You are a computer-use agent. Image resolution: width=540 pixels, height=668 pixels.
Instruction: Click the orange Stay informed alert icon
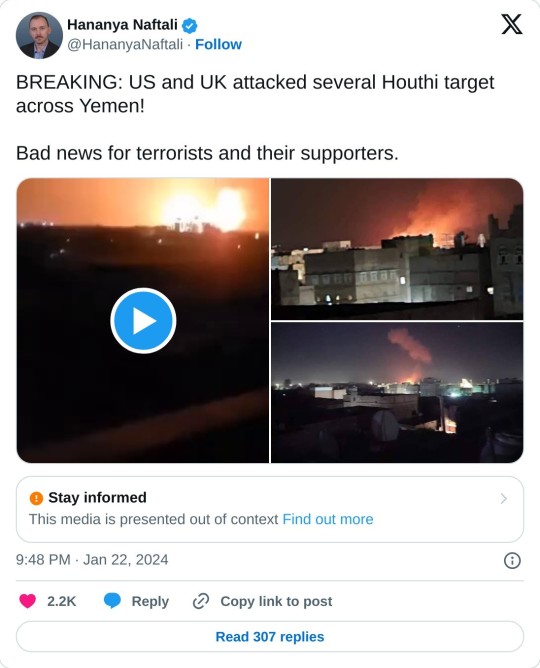36,498
